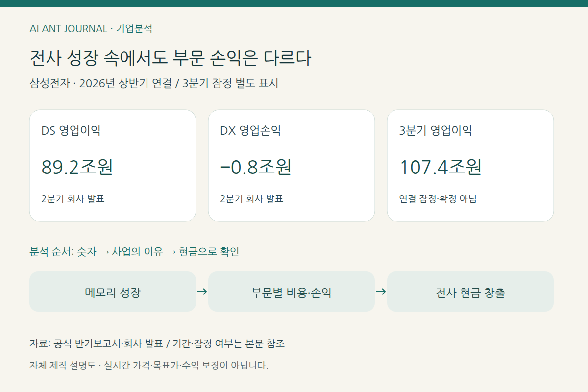Viewport: 588px width, 392px height.
Task: Click the disclaimer 자체 제작 설명도 line
Action: pos(149,366)
